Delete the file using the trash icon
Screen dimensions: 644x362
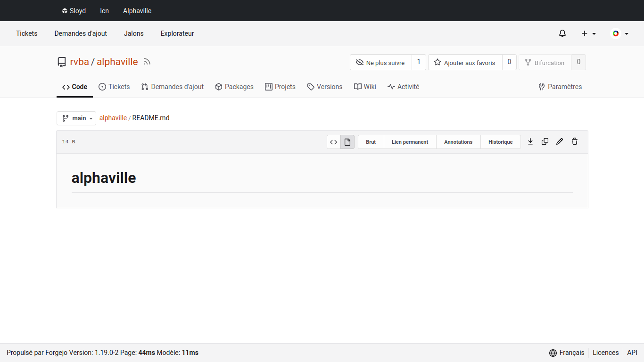(x=574, y=141)
